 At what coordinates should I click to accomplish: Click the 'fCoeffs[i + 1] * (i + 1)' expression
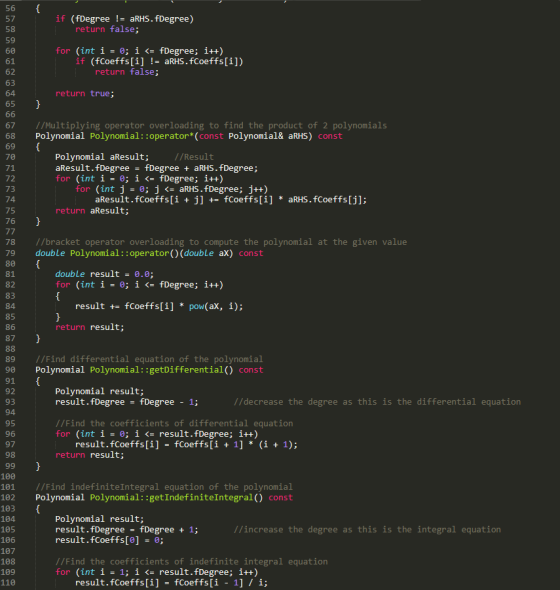tap(233, 444)
